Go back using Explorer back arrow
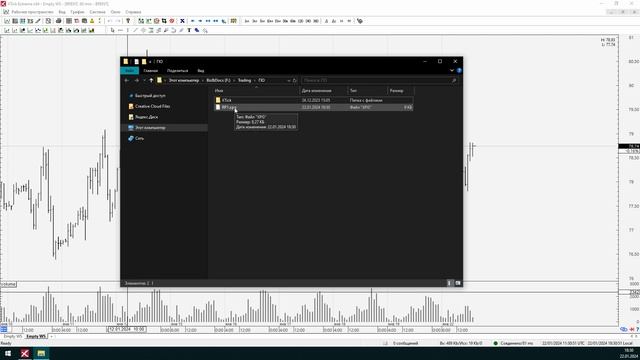640x360 pixels. click(x=127, y=80)
